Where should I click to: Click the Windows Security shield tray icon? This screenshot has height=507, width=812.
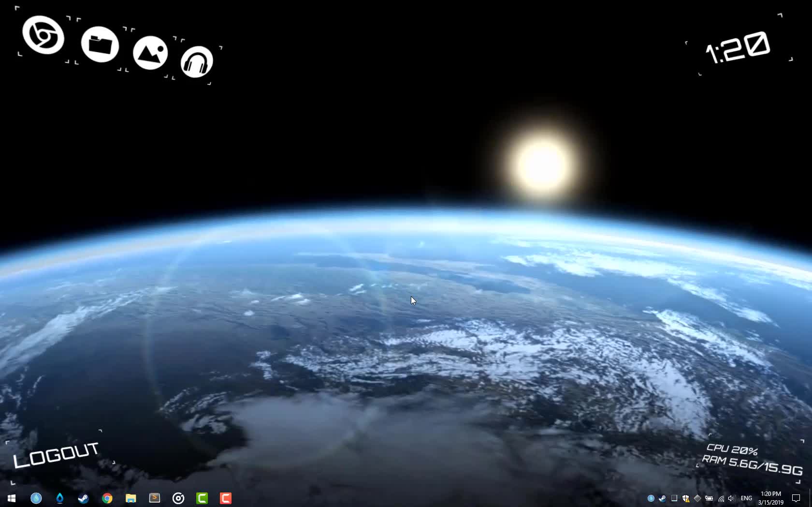click(x=685, y=498)
